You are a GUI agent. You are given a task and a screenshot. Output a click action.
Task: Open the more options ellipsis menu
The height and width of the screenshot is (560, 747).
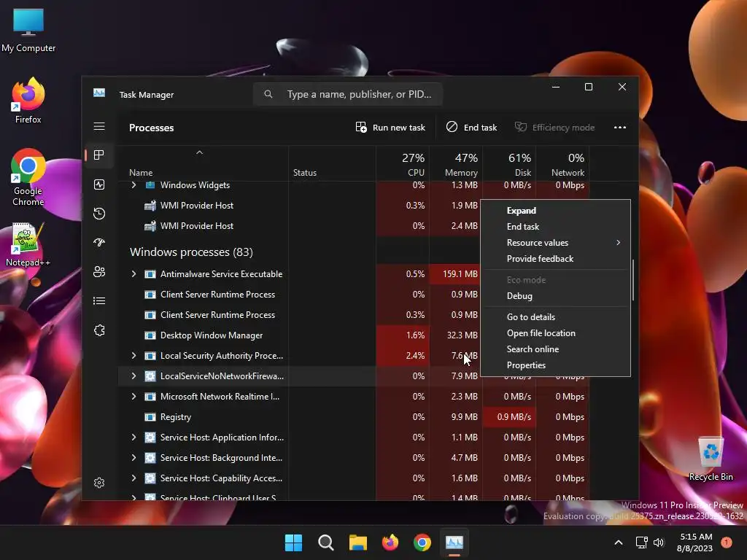(620, 127)
